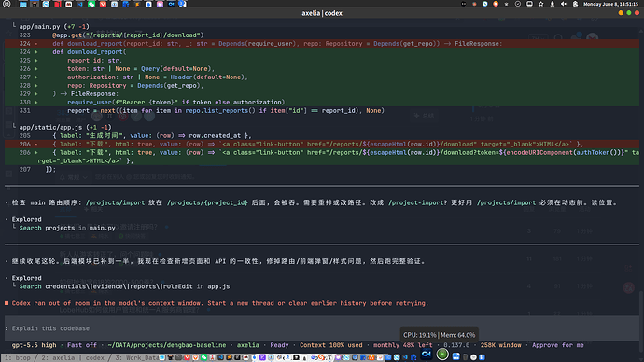Click the 'Search credentials' in app.js explored line
The height and width of the screenshot is (362, 644).
124,286
